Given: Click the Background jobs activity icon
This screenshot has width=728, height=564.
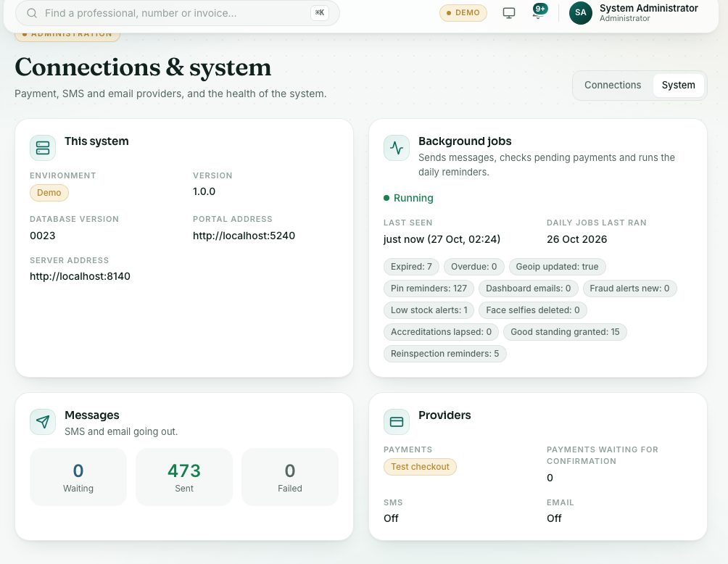Looking at the screenshot, I should [x=397, y=148].
